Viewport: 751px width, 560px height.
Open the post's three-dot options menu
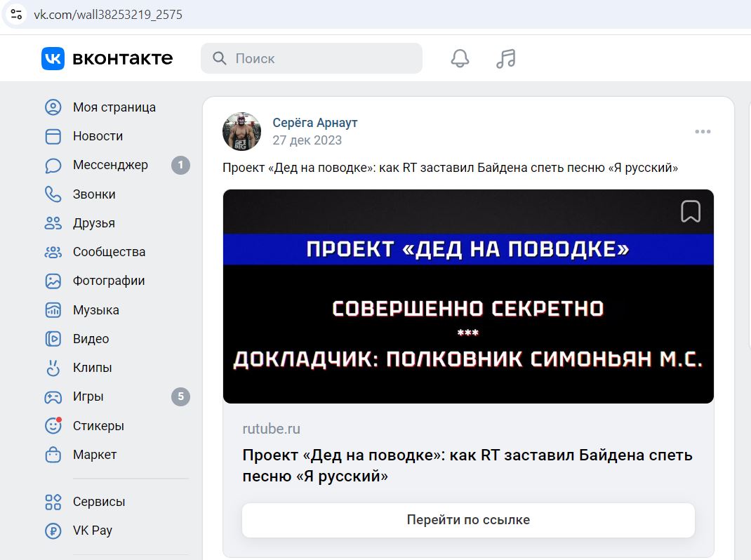tap(703, 131)
